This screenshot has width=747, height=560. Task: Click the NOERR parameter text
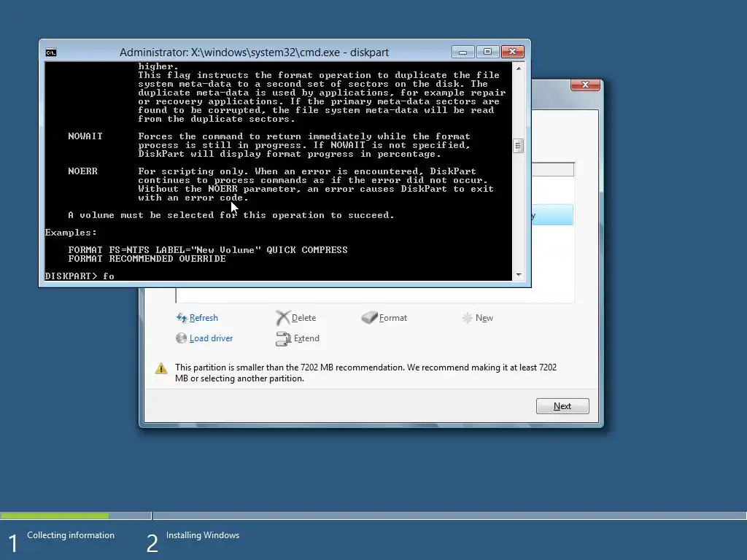[83, 171]
